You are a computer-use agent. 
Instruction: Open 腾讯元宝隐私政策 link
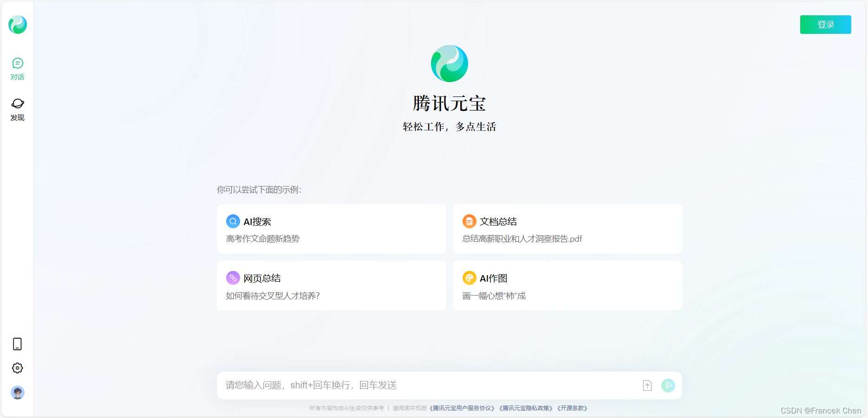coord(526,408)
